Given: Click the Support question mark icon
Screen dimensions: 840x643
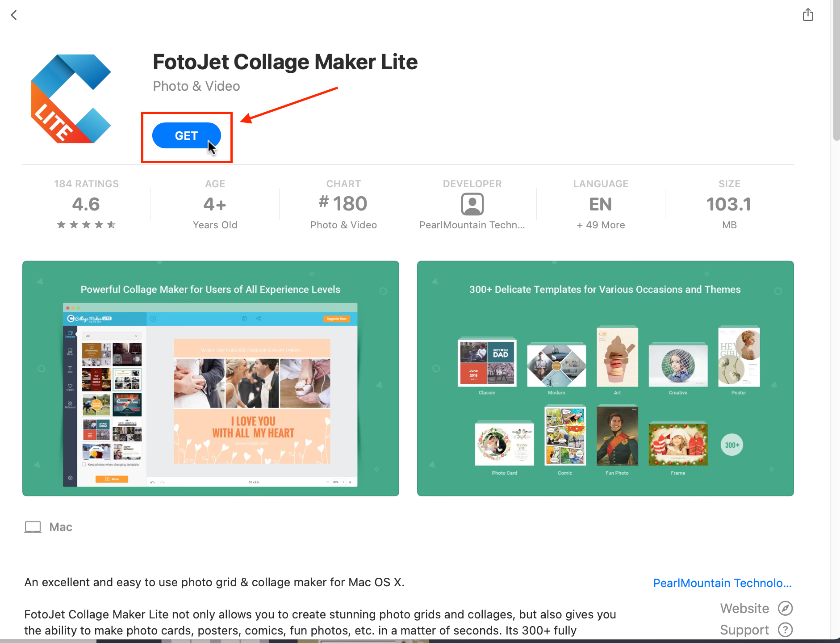Looking at the screenshot, I should click(x=785, y=630).
